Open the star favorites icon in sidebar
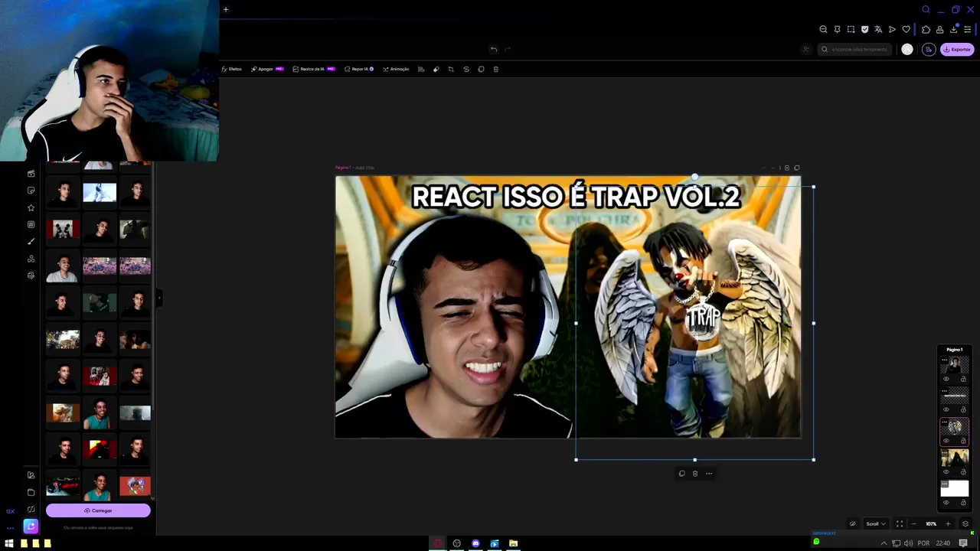Screen dimensions: 980x551 (31, 207)
